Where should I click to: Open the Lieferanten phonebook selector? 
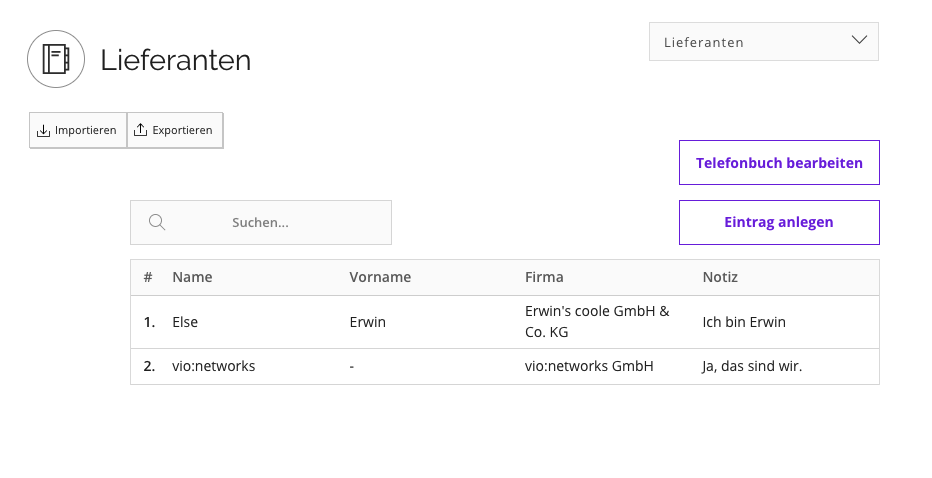pyautogui.click(x=764, y=42)
